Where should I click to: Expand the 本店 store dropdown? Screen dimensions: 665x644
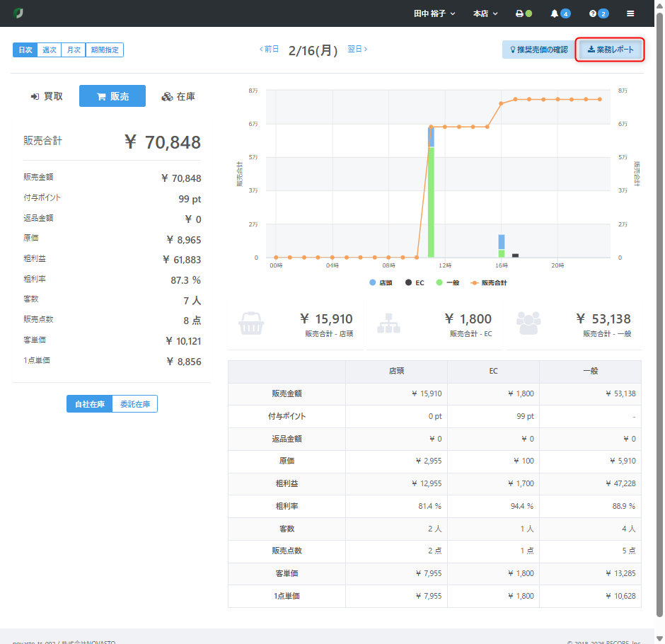click(x=485, y=13)
